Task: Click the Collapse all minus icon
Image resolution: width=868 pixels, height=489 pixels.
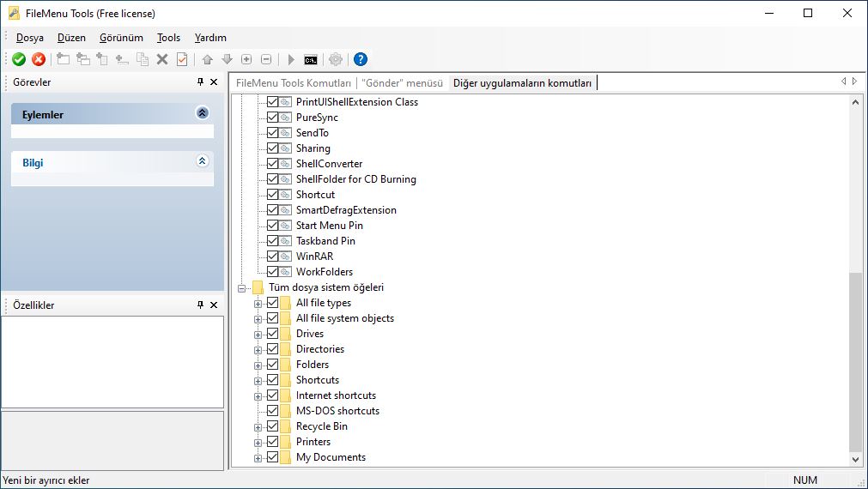Action: (266, 59)
